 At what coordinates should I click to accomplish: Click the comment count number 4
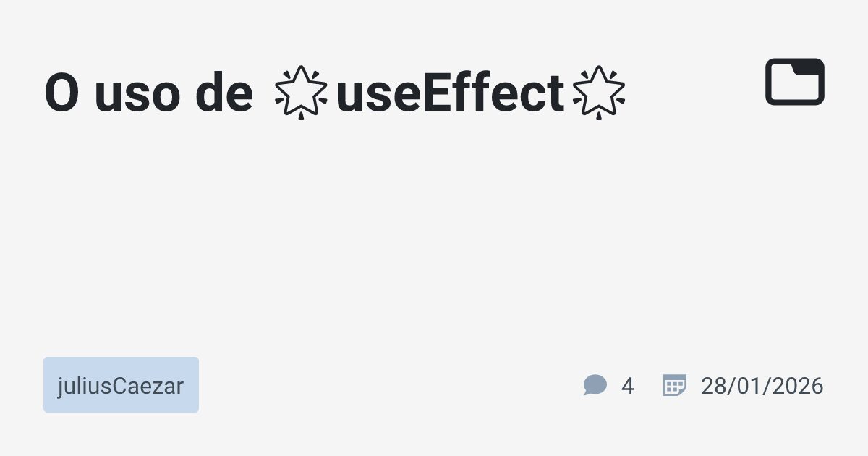pyautogui.click(x=627, y=386)
